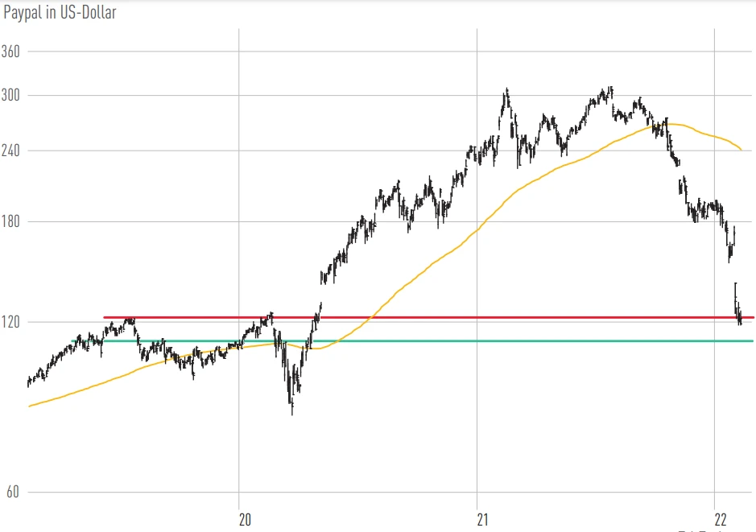The height and width of the screenshot is (532, 756).
Task: Select the year 20 x-axis label
Action: tap(246, 518)
